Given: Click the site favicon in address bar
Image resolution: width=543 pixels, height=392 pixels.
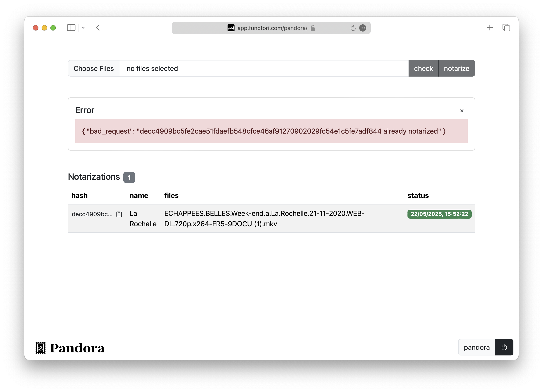Looking at the screenshot, I should click(231, 28).
